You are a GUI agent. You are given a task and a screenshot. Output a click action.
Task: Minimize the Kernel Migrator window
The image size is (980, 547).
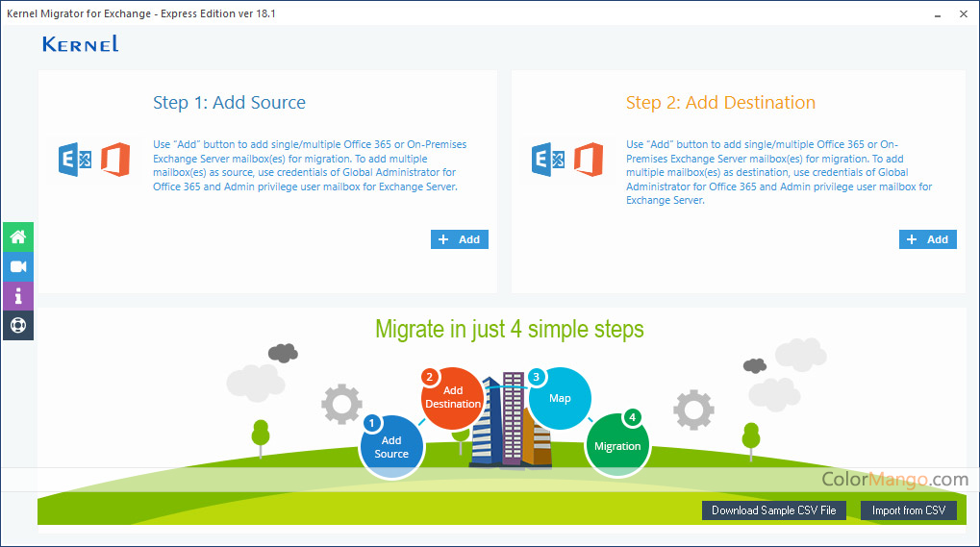(x=937, y=14)
